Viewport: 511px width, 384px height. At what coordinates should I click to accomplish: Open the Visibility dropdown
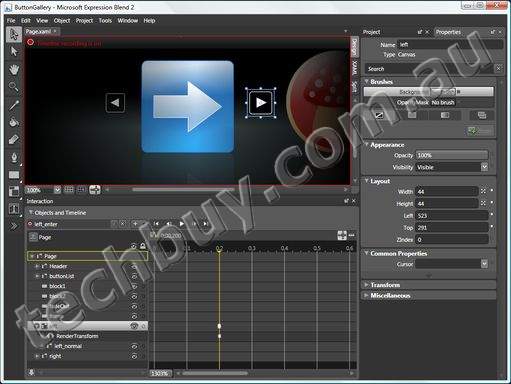484,167
